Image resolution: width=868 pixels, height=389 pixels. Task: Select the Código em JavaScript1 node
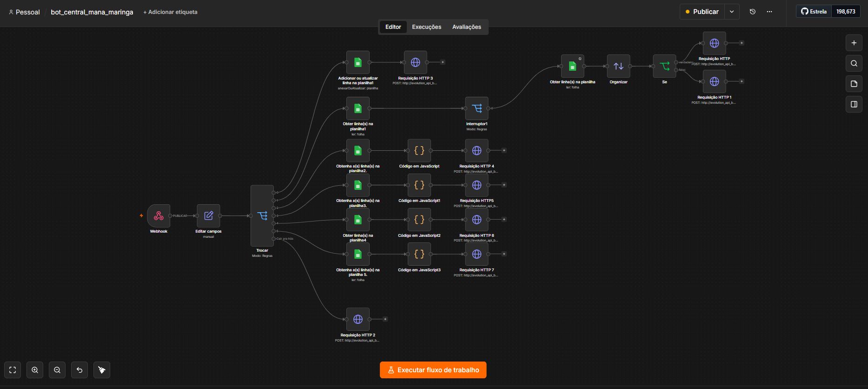[x=419, y=185]
